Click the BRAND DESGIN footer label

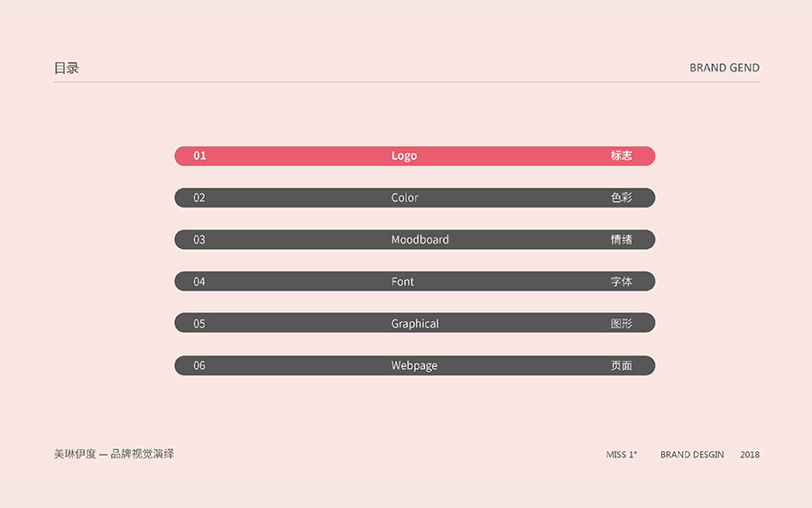692,455
